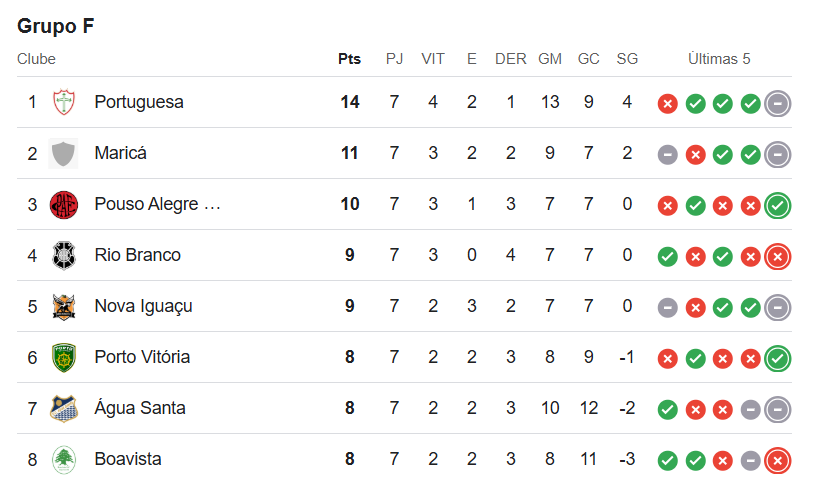
Task: Open the Portuguesa team name
Action: (139, 102)
